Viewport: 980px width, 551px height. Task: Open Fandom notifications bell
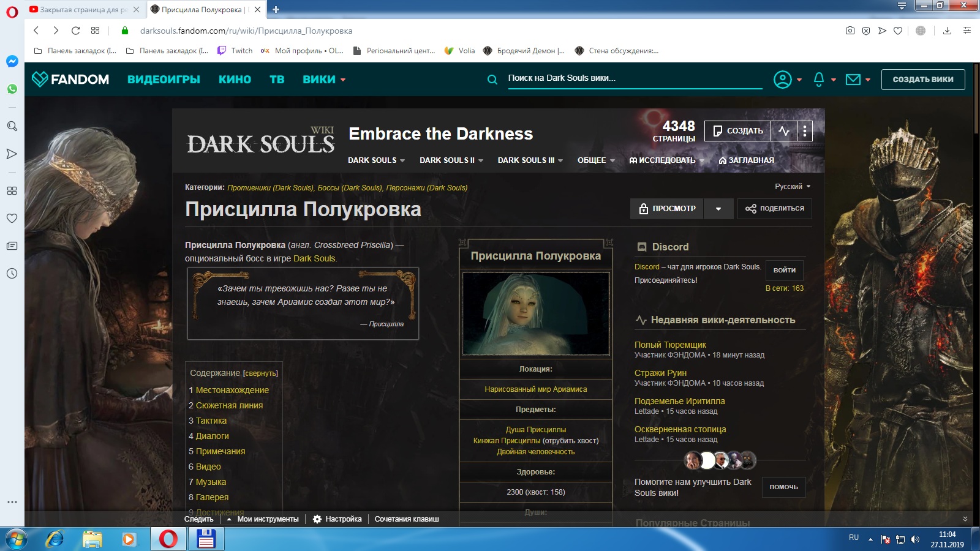pyautogui.click(x=819, y=80)
